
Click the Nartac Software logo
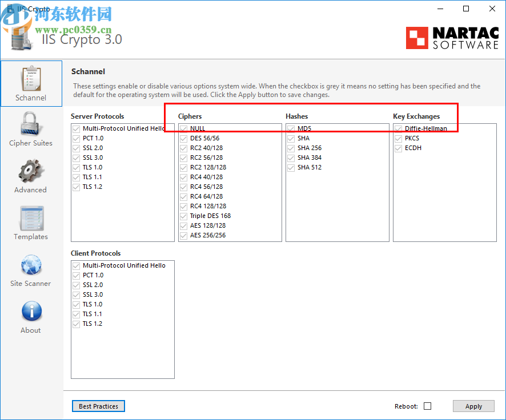(452, 38)
